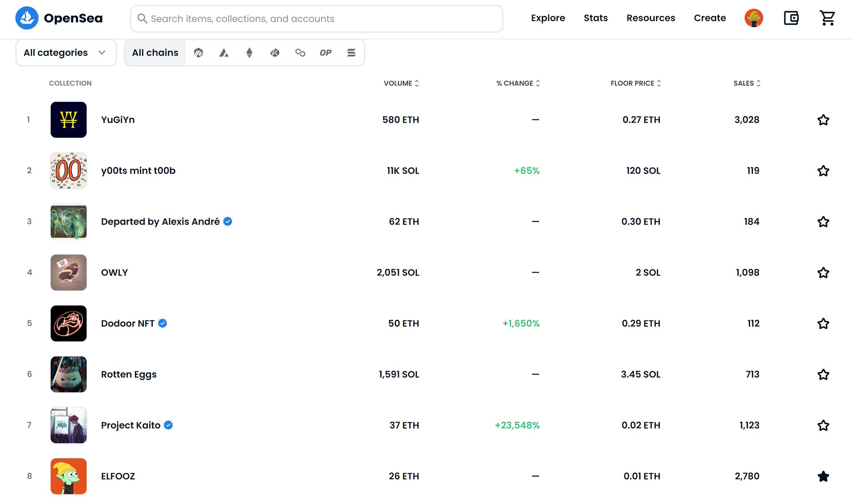The height and width of the screenshot is (504, 853).
Task: Filter by Solana chain icon
Action: click(351, 53)
